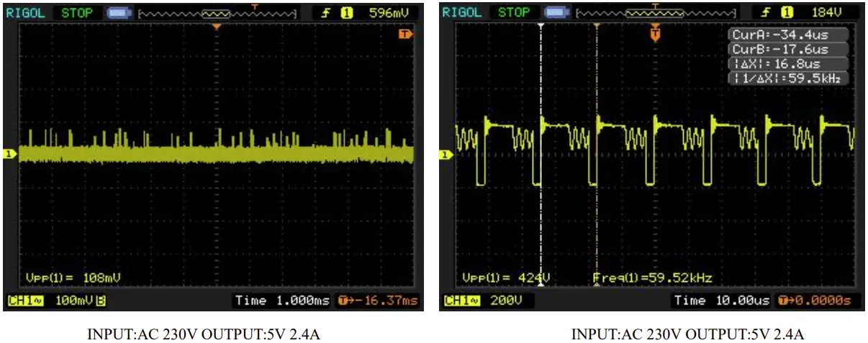The image size is (868, 343).
Task: Click the 200V vertical scale readout
Action: (x=508, y=301)
